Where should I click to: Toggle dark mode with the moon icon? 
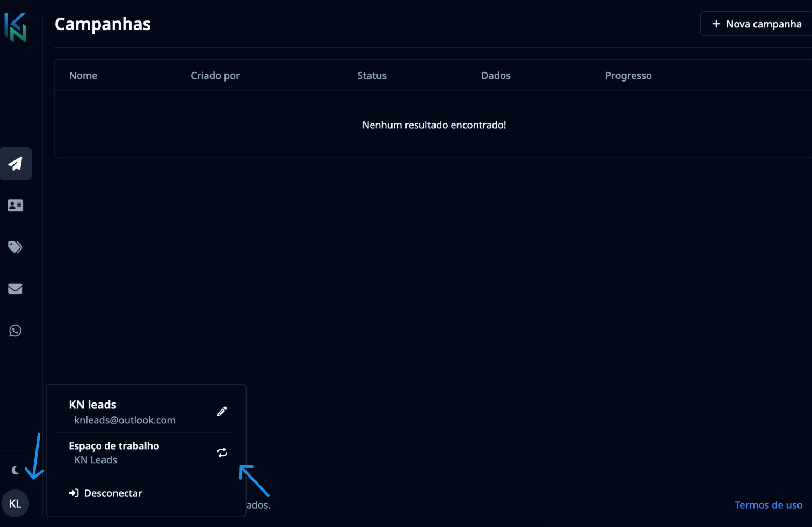(16, 470)
